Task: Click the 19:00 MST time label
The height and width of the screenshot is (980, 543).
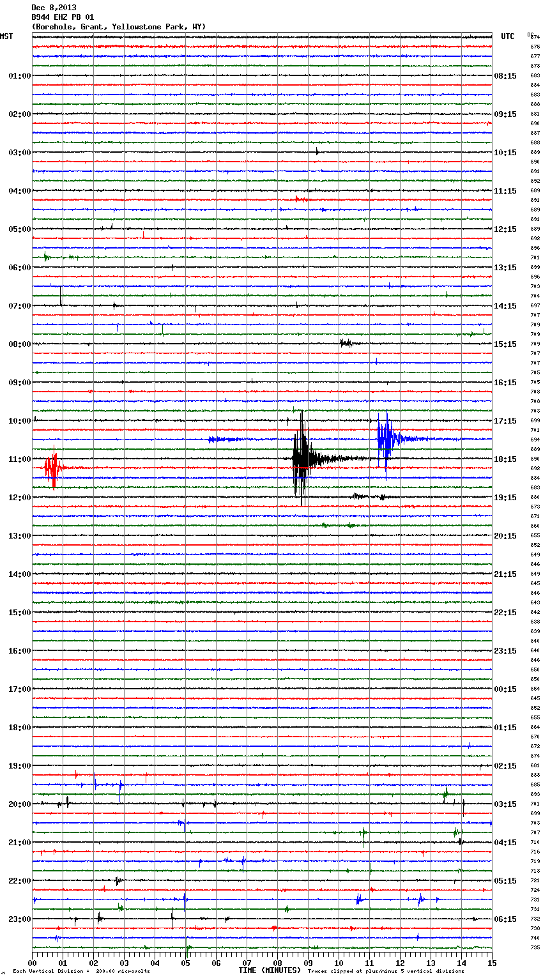Action: [20, 766]
